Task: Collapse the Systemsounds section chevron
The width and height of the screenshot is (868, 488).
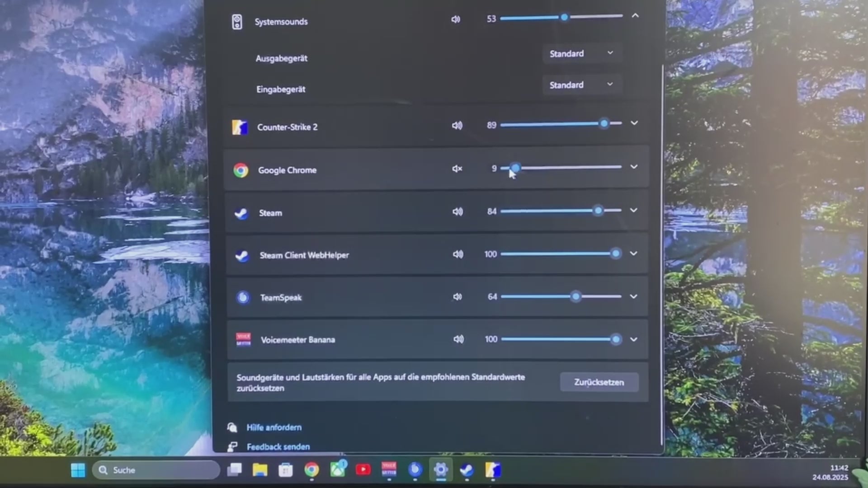Action: [x=635, y=16]
